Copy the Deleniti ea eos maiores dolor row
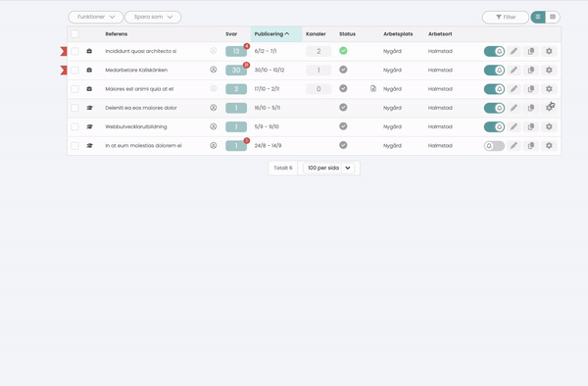 pyautogui.click(x=531, y=108)
